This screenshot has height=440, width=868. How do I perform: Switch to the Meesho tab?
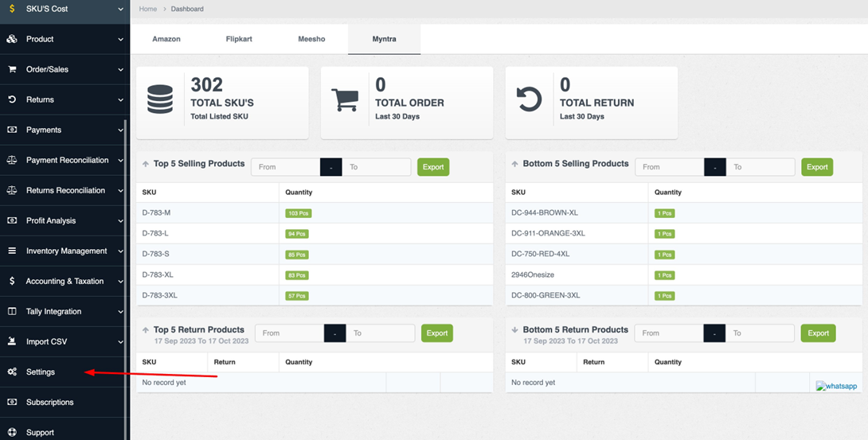311,39
